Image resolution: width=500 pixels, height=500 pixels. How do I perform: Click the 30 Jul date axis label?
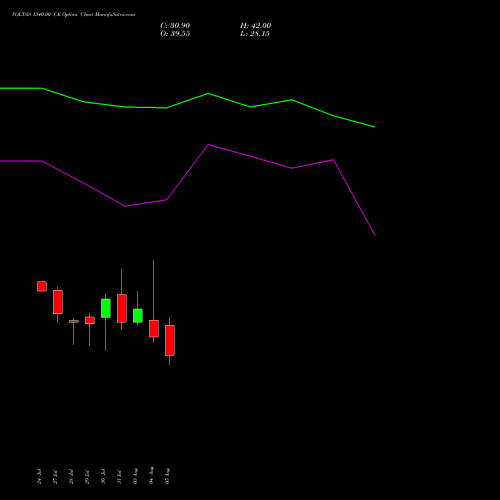point(103,477)
